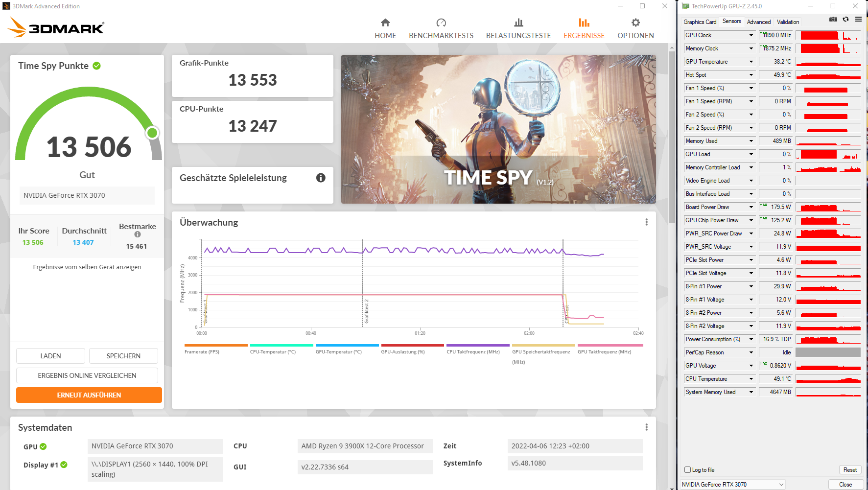The image size is (868, 490).
Task: Click the green check next to GPU in Systemdaten
Action: pyautogui.click(x=43, y=446)
